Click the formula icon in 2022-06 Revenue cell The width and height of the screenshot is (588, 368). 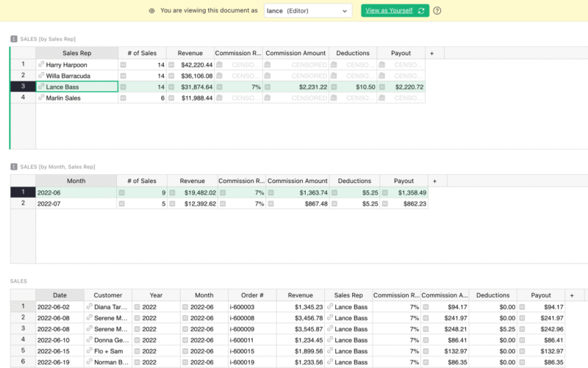click(172, 192)
